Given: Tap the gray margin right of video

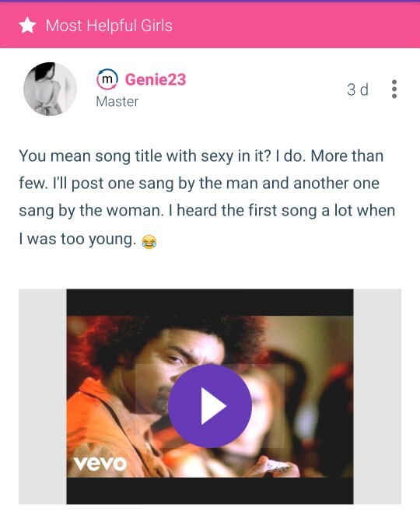Looking at the screenshot, I should [x=377, y=396].
